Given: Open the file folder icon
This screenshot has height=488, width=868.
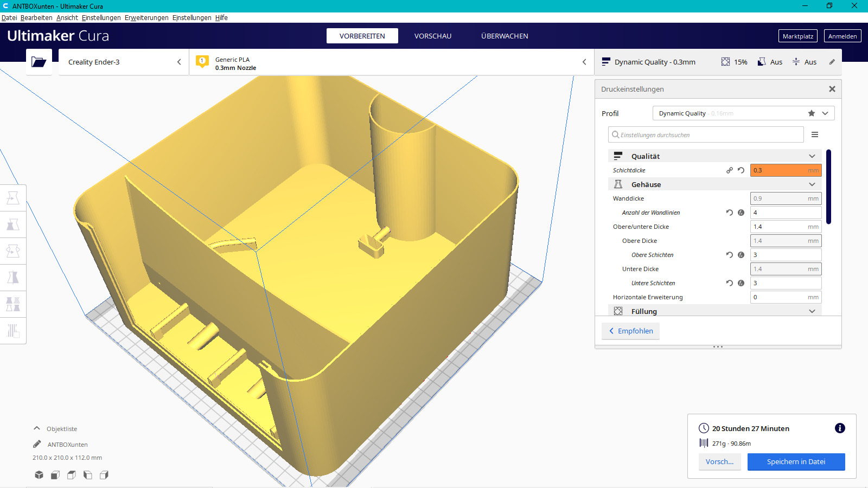Looking at the screenshot, I should (x=39, y=62).
